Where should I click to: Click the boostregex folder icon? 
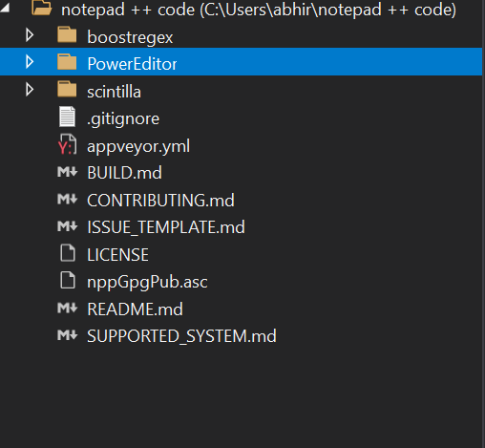pos(67,34)
